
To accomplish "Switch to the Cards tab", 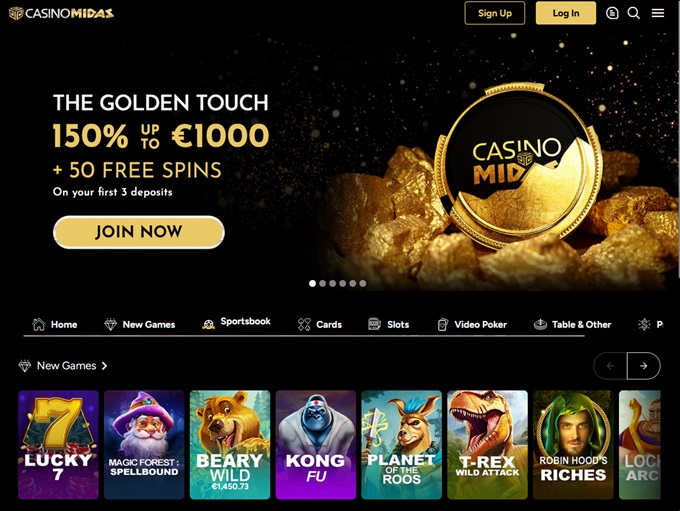I will [x=320, y=324].
